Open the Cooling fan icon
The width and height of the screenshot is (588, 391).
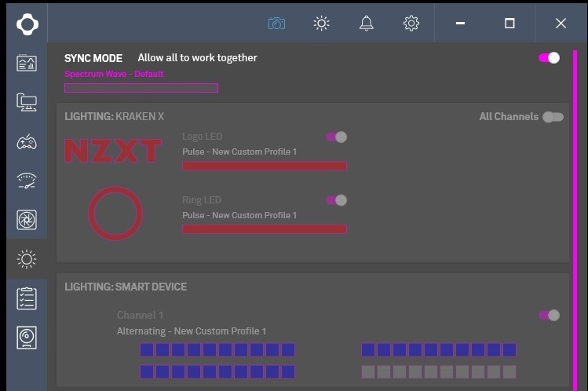27,220
